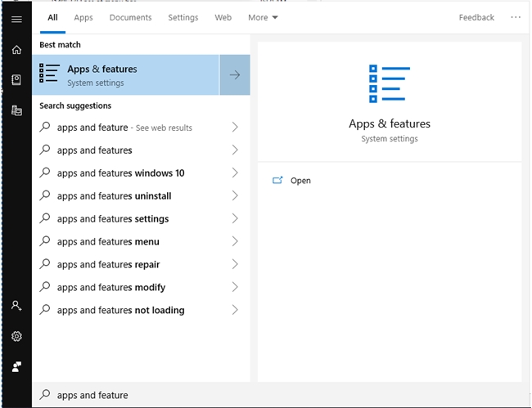Expand the More dropdown filter
532x408 pixels.
(x=263, y=18)
